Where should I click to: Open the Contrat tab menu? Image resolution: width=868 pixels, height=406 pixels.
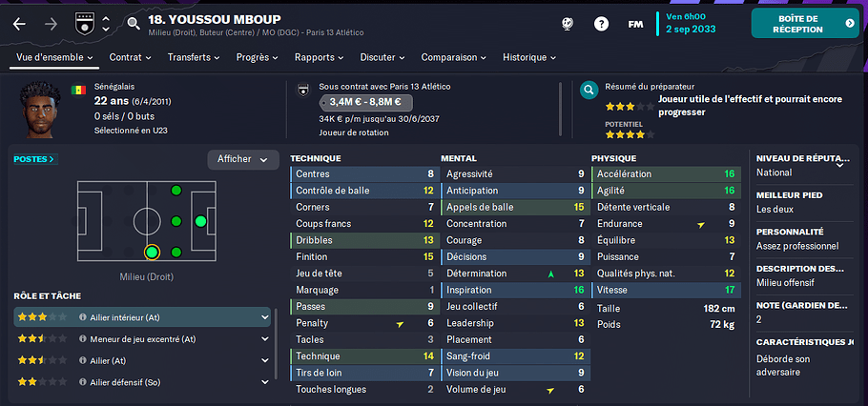pos(130,57)
